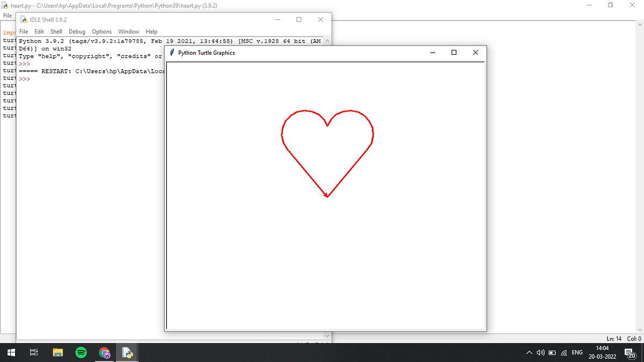
Task: Show hidden system tray icons
Action: click(x=530, y=352)
